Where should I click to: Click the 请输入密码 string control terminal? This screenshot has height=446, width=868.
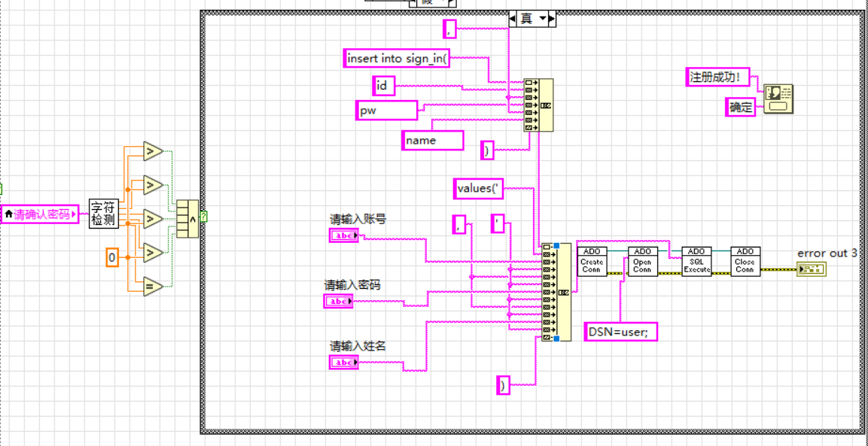(x=338, y=301)
